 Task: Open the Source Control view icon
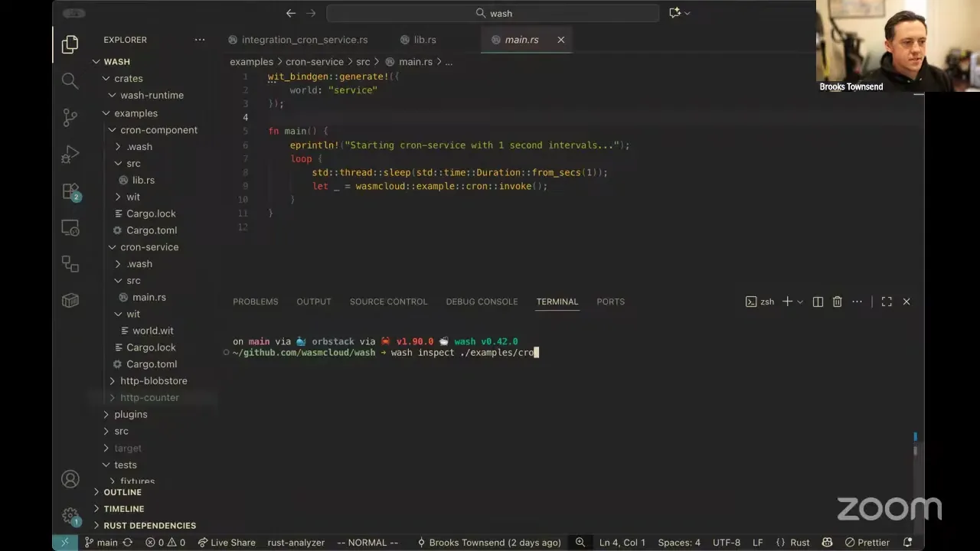click(x=70, y=117)
